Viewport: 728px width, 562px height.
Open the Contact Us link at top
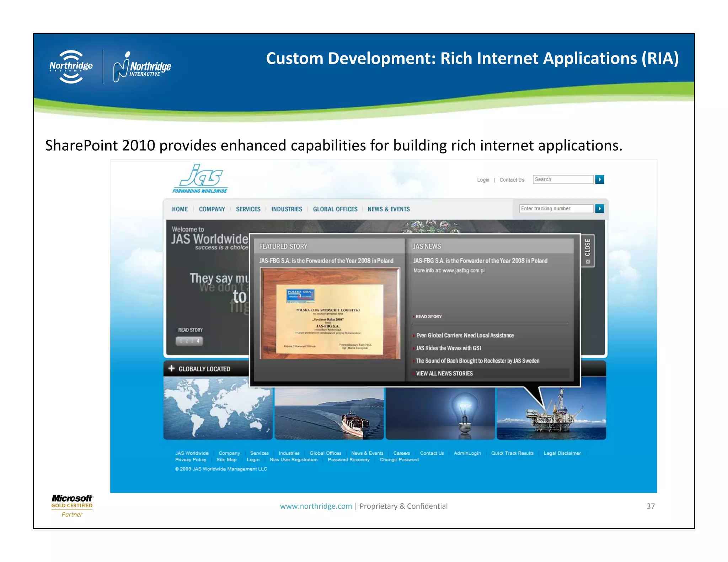click(x=512, y=180)
